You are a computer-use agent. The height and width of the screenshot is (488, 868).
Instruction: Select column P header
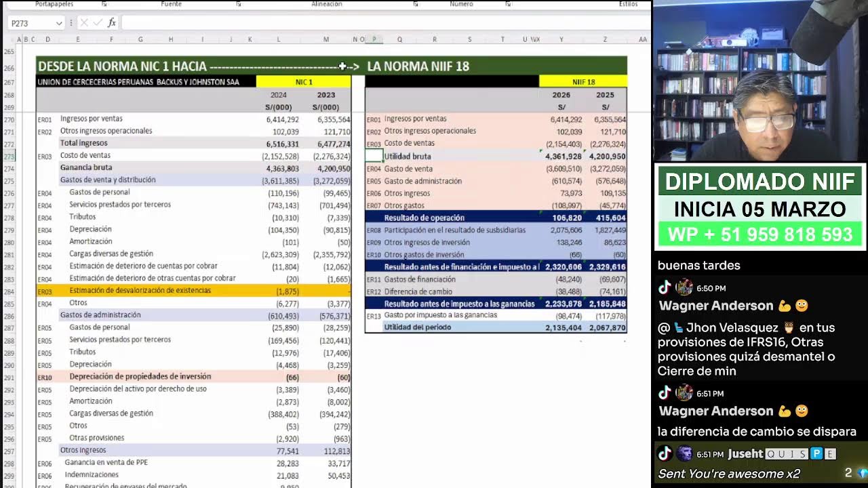374,39
